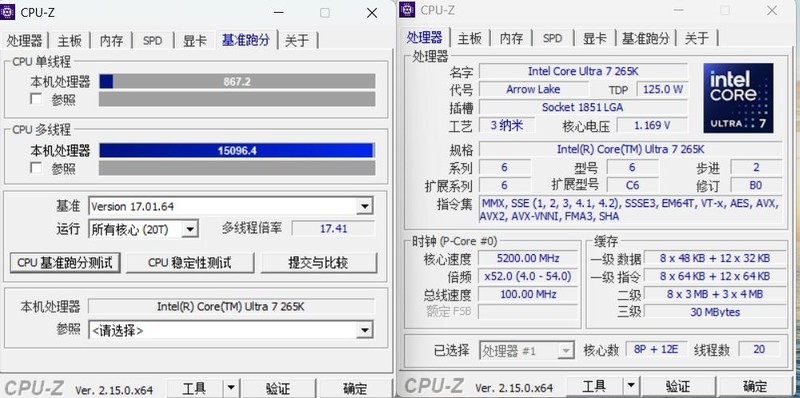Click the 核心电压 value 1.169 V

click(652, 125)
